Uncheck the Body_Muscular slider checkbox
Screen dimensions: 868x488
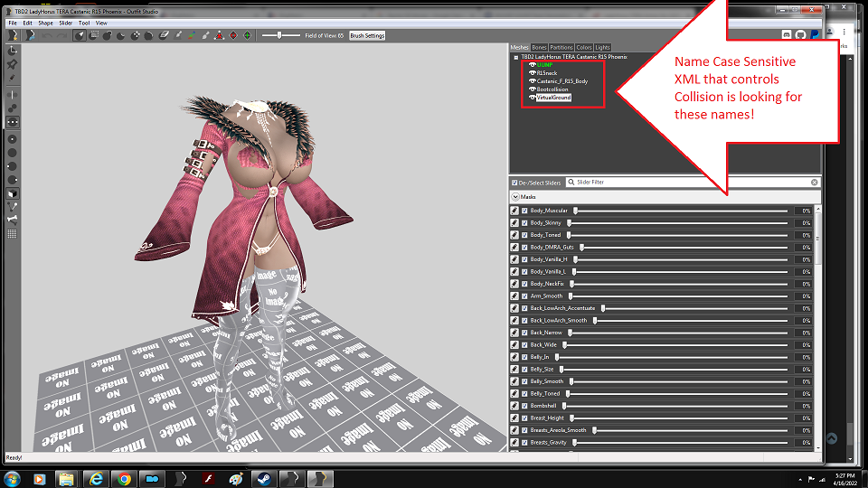(524, 211)
